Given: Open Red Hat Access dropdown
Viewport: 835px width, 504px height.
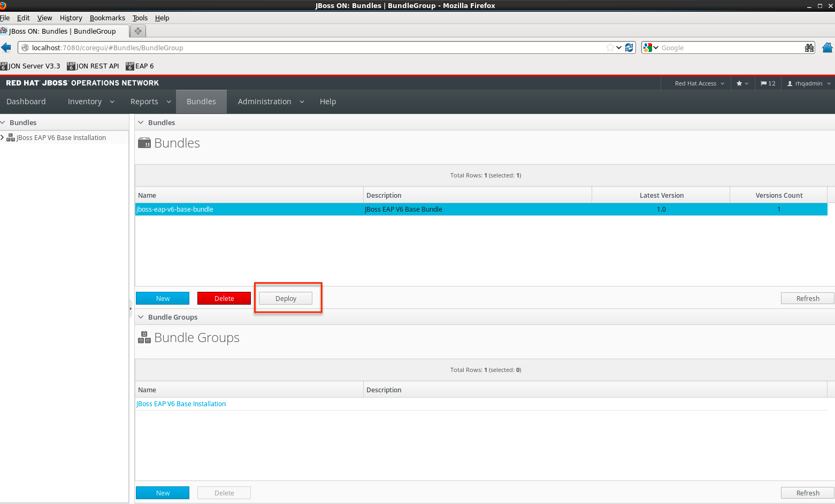Looking at the screenshot, I should [x=699, y=83].
